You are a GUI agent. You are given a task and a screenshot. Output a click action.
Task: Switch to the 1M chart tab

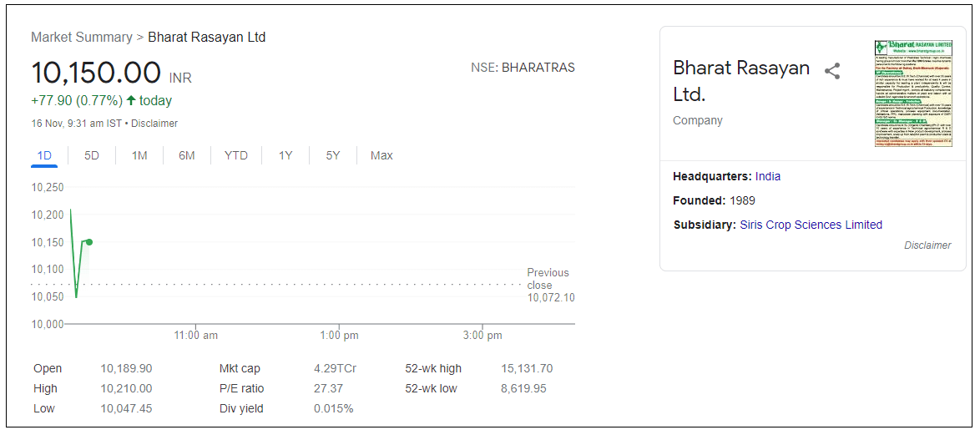(139, 156)
